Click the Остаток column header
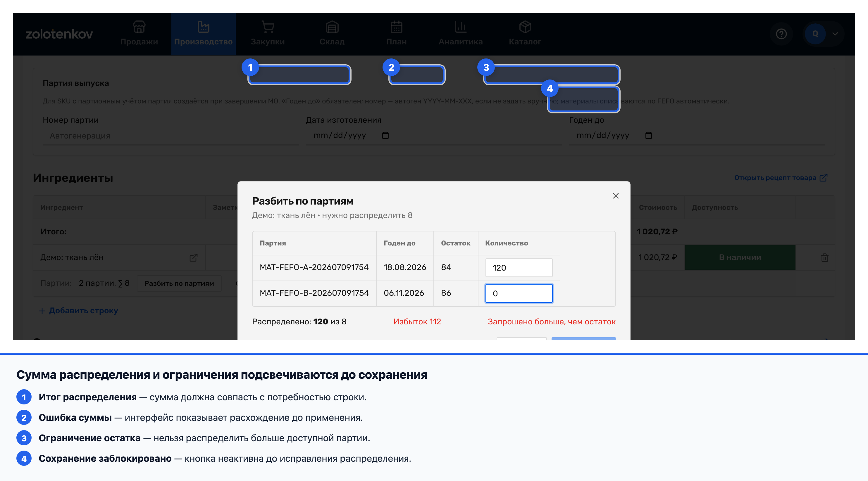 click(x=456, y=243)
